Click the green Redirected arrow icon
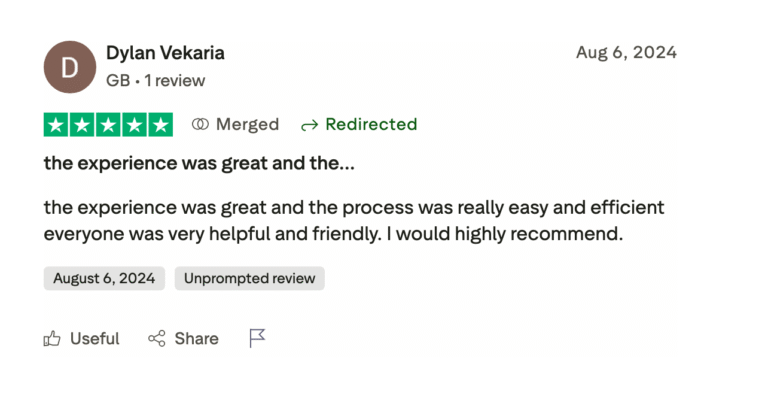The height and width of the screenshot is (400, 768). (309, 125)
